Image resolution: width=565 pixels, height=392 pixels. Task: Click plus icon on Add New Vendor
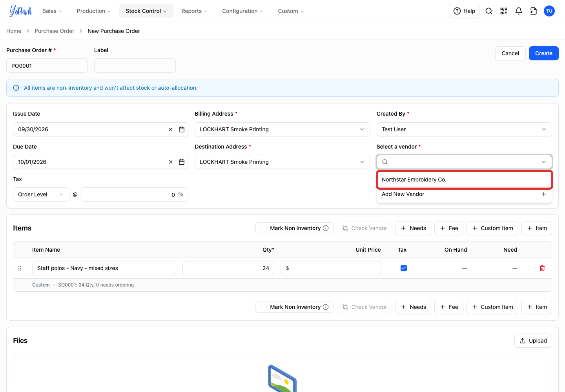pos(544,194)
